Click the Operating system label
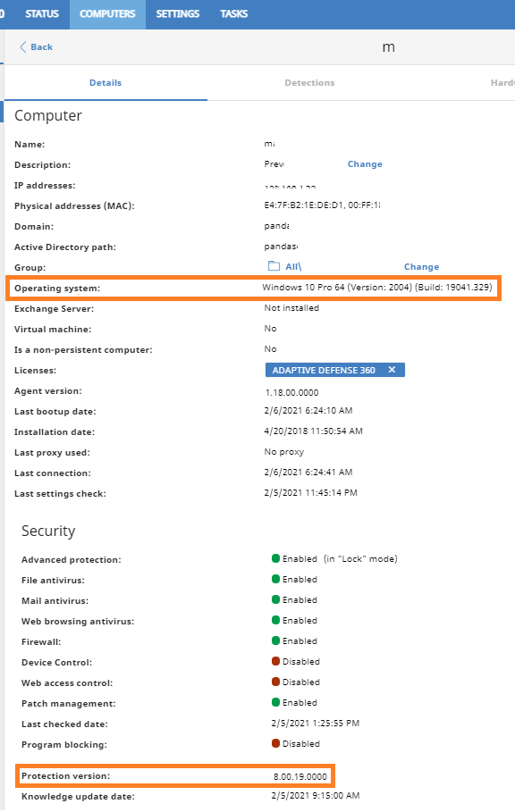This screenshot has width=515, height=812. (x=57, y=289)
